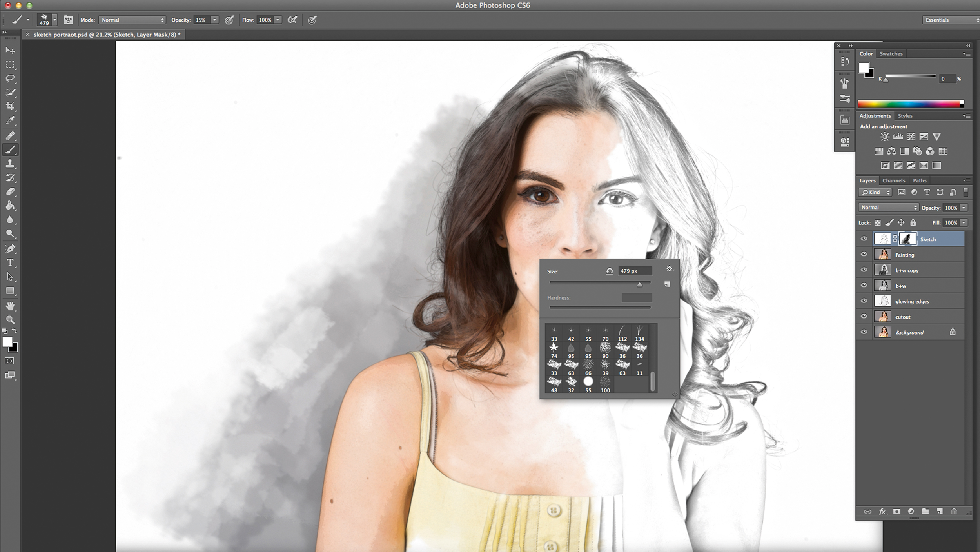Expand the brush Mode dropdown
This screenshot has width=980, height=552.
[x=132, y=20]
